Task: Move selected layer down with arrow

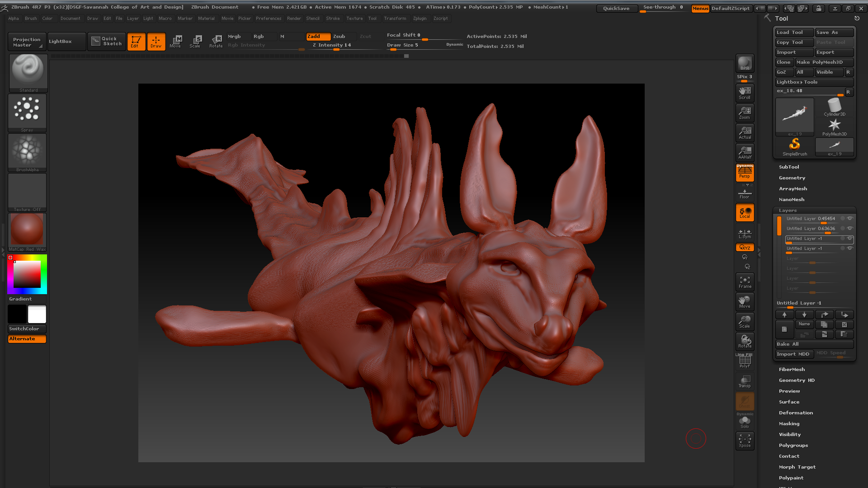Action: click(x=804, y=314)
